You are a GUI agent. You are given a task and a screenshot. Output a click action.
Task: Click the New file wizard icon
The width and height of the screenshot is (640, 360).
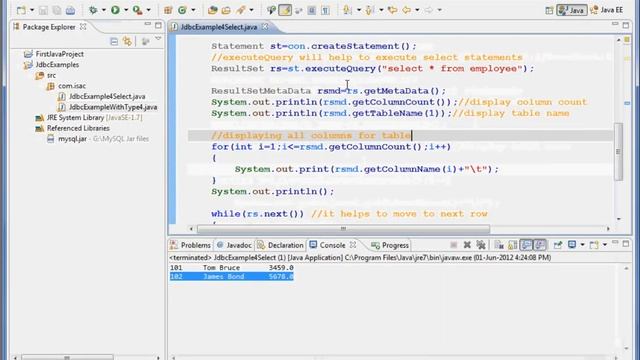pos(21,10)
